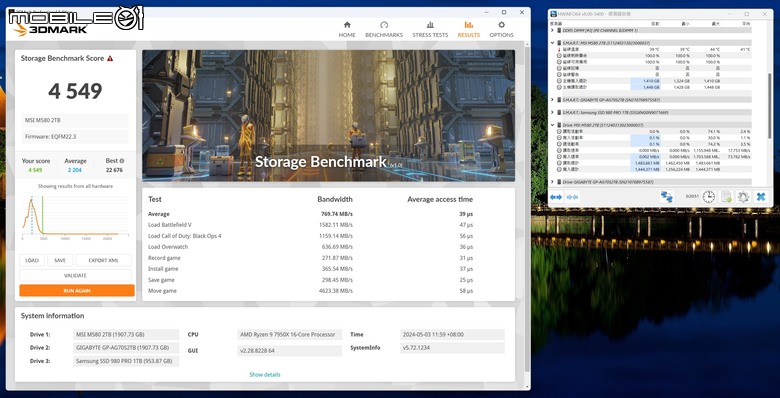Click the SAVE button
The height and width of the screenshot is (398, 780).
tap(60, 260)
